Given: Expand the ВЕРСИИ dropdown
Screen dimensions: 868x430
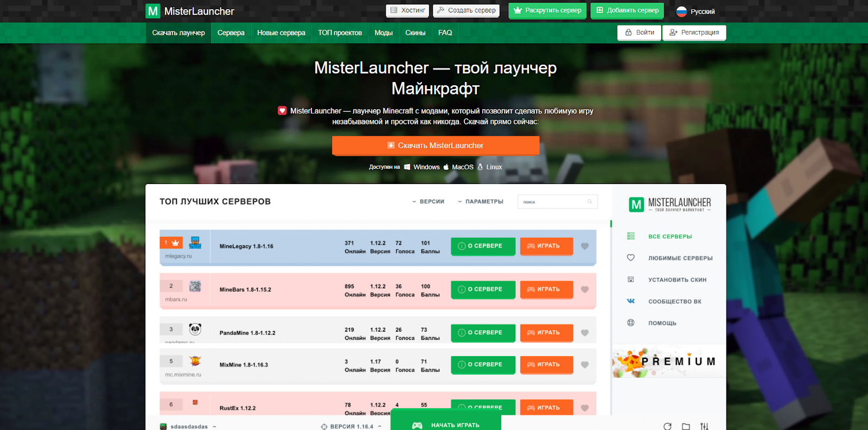Looking at the screenshot, I should [x=428, y=201].
